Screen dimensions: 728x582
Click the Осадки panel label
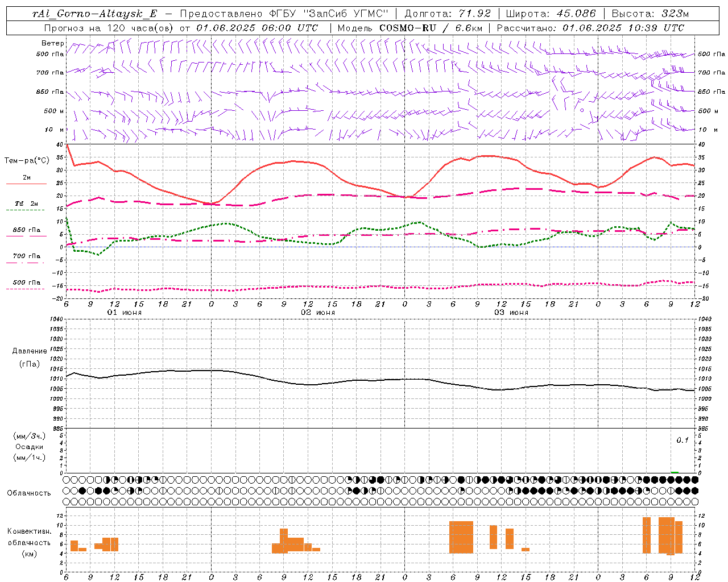pos(30,447)
